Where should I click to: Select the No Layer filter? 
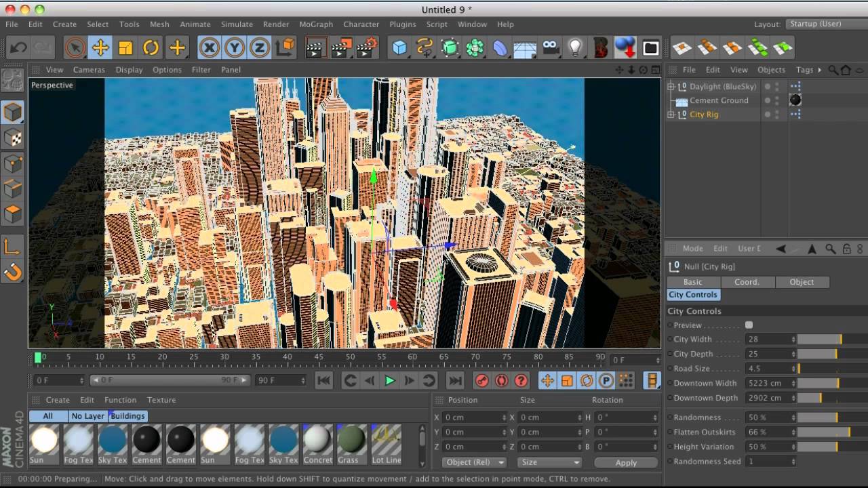pos(88,416)
